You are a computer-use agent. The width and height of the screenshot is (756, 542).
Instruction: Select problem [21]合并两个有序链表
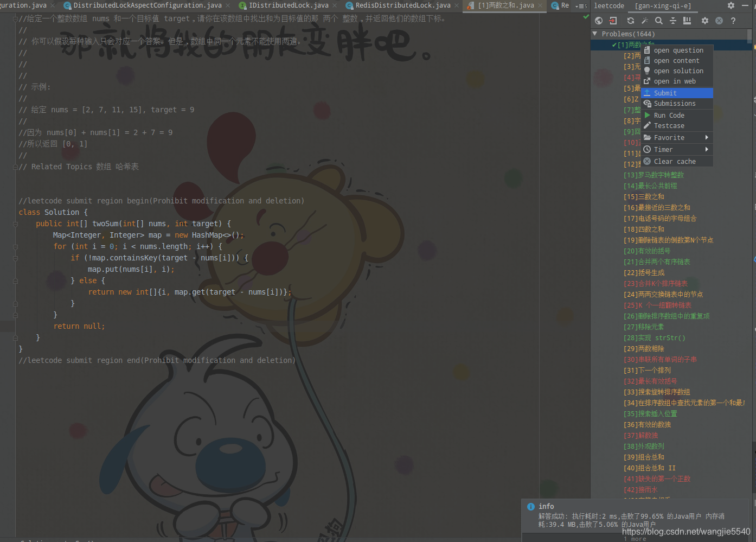coord(657,262)
